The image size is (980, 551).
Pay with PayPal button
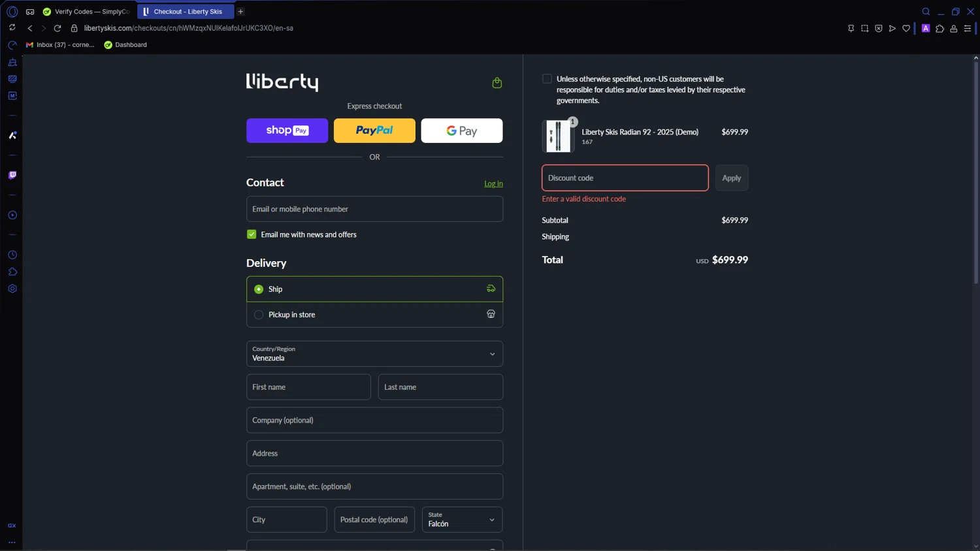click(x=374, y=131)
